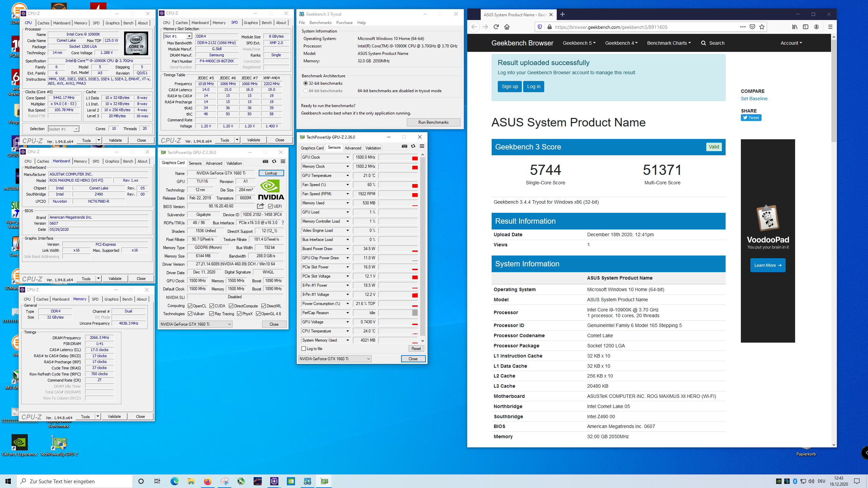Switch to Caches tab in top-left CPU-Z

tap(43, 23)
